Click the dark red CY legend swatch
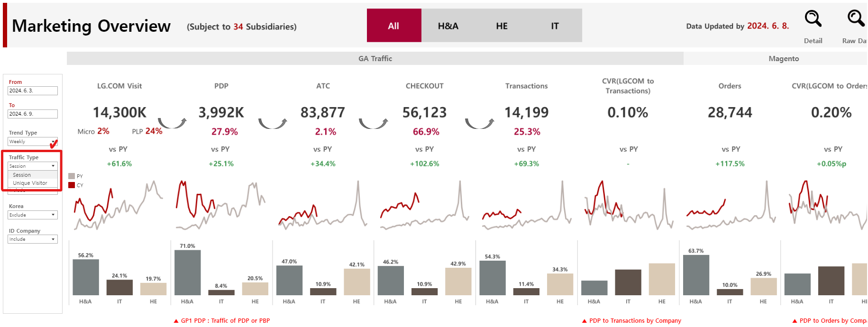868x327 pixels. coord(72,185)
